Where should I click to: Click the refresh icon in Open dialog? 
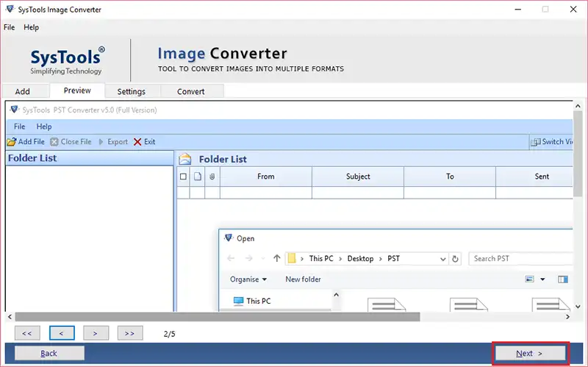click(x=455, y=259)
